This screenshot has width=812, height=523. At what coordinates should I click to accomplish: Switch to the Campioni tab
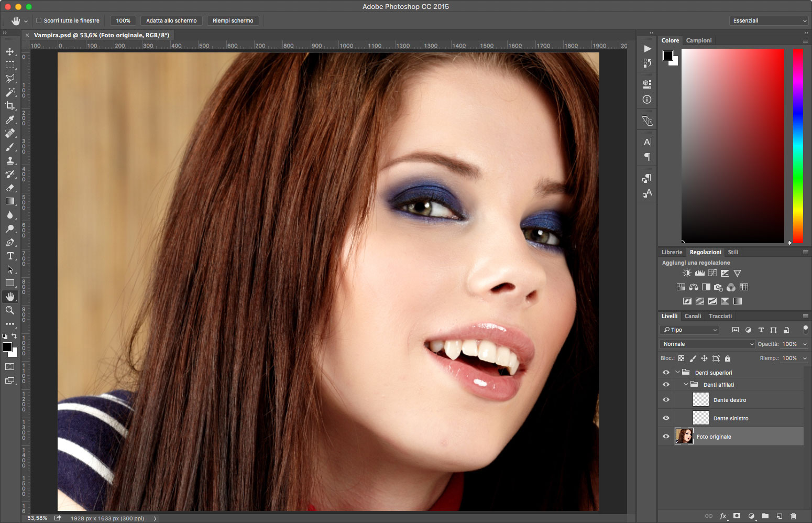click(x=699, y=40)
